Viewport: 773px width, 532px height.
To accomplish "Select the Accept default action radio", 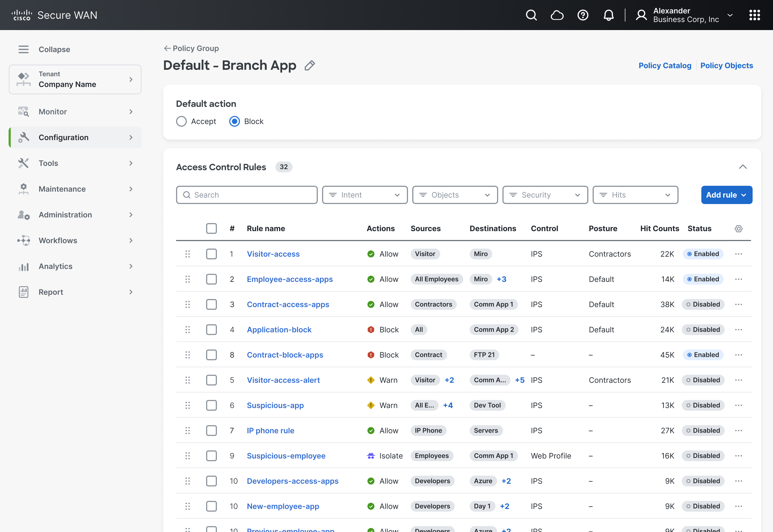I will (181, 121).
